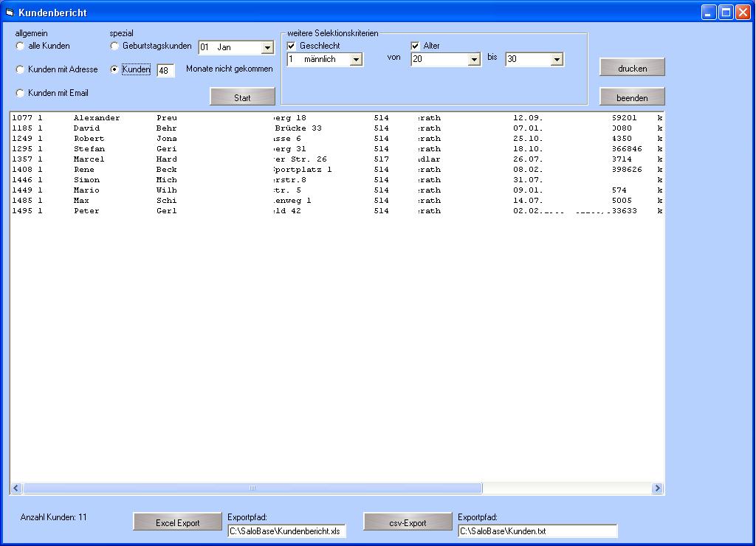Uncheck the Geschlecht checkbox
The height and width of the screenshot is (546, 756).
292,46
